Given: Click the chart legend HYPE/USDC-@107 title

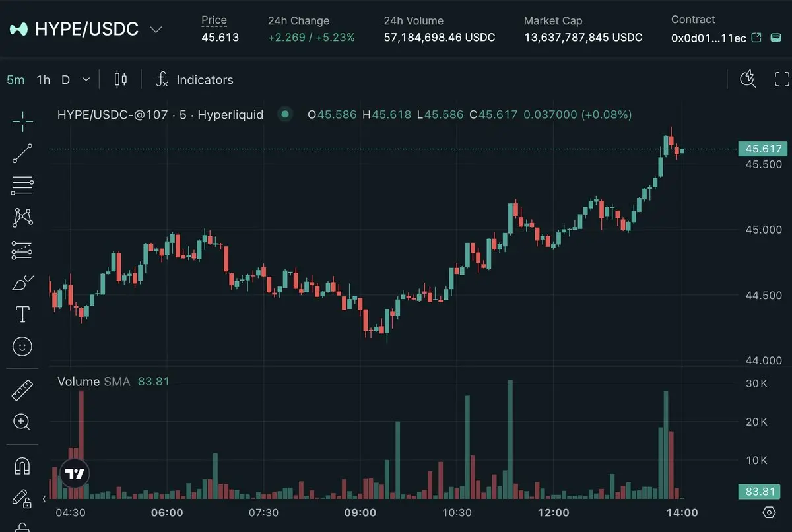Looking at the screenshot, I should point(160,114).
